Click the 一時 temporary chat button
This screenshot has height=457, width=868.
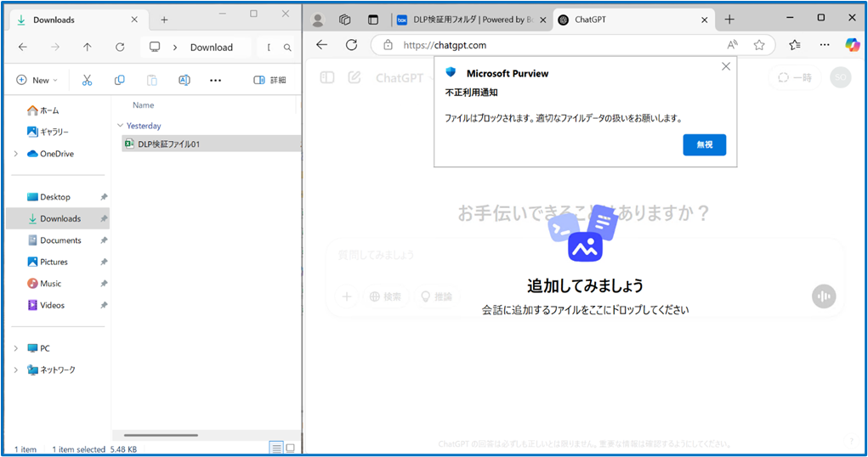click(x=795, y=77)
